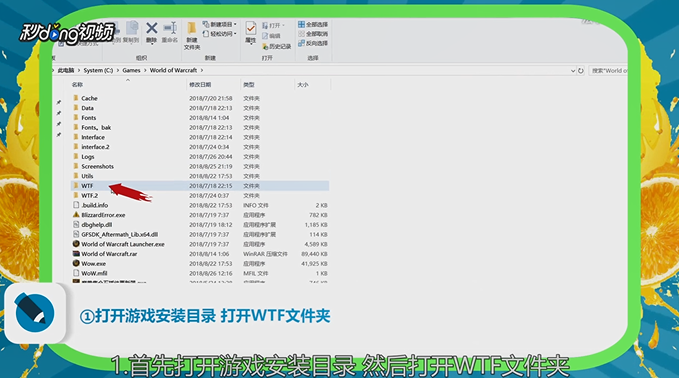This screenshot has height=378, width=679.
Task: Select the WoW.mfil file icon
Action: (76, 273)
